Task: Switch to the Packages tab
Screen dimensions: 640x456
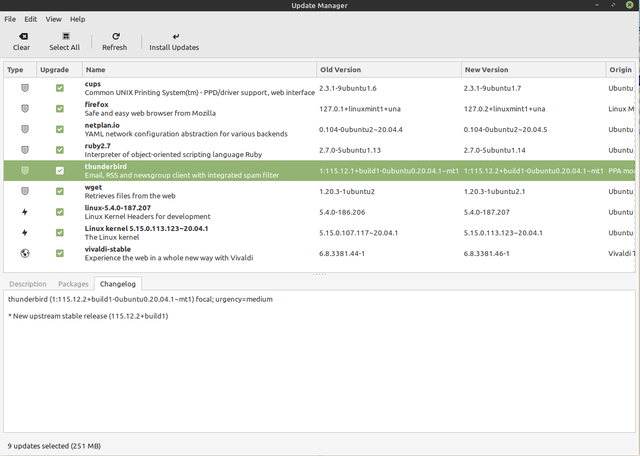Action: [x=73, y=284]
